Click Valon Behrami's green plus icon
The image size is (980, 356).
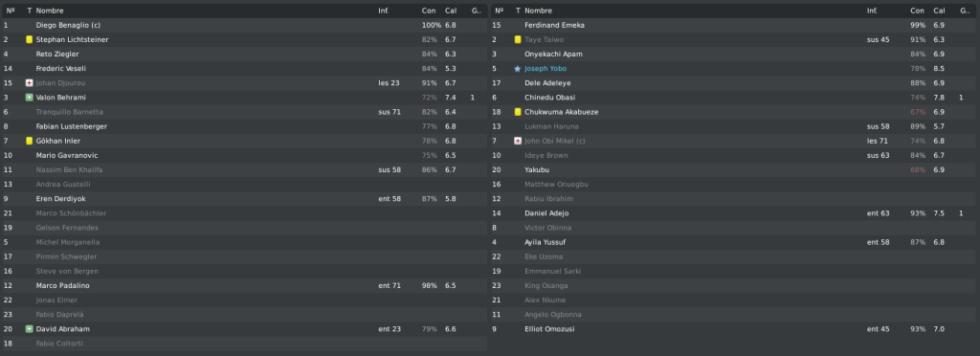click(x=29, y=98)
